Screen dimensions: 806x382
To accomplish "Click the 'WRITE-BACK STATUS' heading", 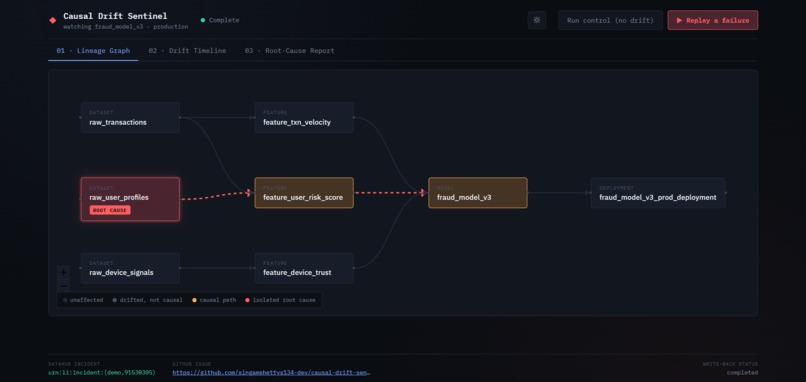I will pos(730,364).
